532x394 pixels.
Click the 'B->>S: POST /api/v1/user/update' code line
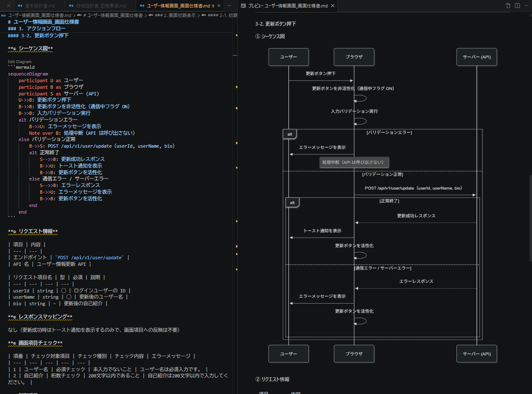pyautogui.click(x=102, y=146)
